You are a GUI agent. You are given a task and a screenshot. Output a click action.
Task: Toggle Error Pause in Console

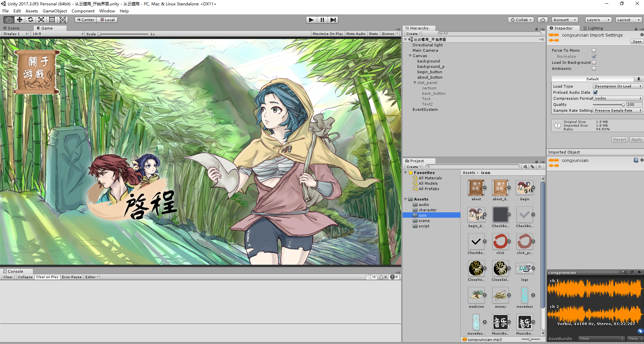tap(72, 277)
